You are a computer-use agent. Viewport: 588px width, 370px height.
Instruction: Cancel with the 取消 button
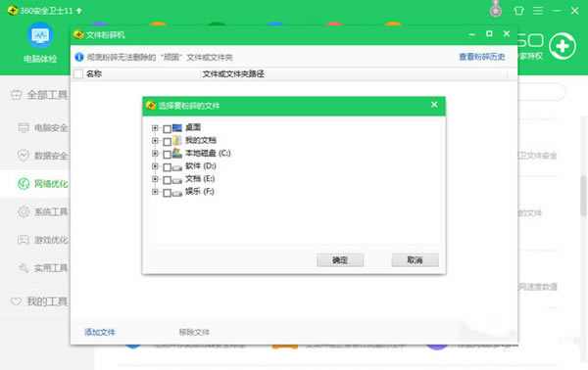click(416, 260)
